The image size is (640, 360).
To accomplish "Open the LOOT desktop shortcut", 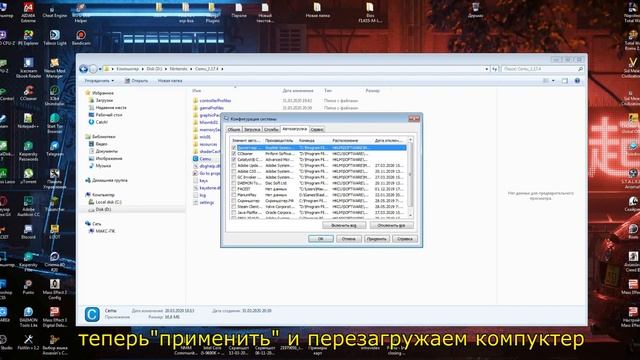I will tap(54, 231).
